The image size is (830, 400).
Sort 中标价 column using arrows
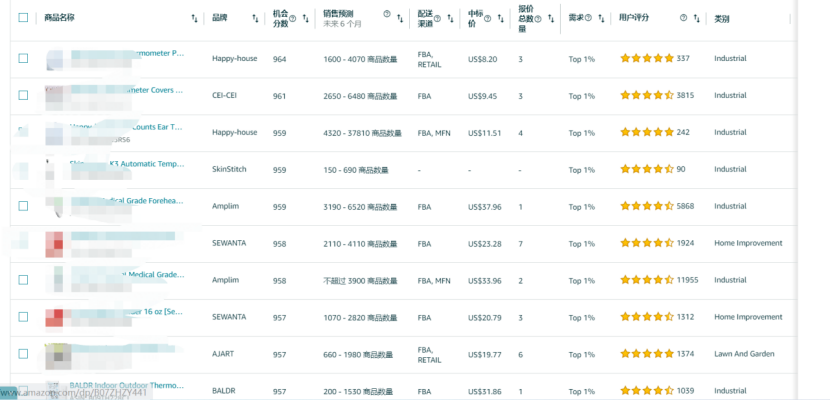501,18
